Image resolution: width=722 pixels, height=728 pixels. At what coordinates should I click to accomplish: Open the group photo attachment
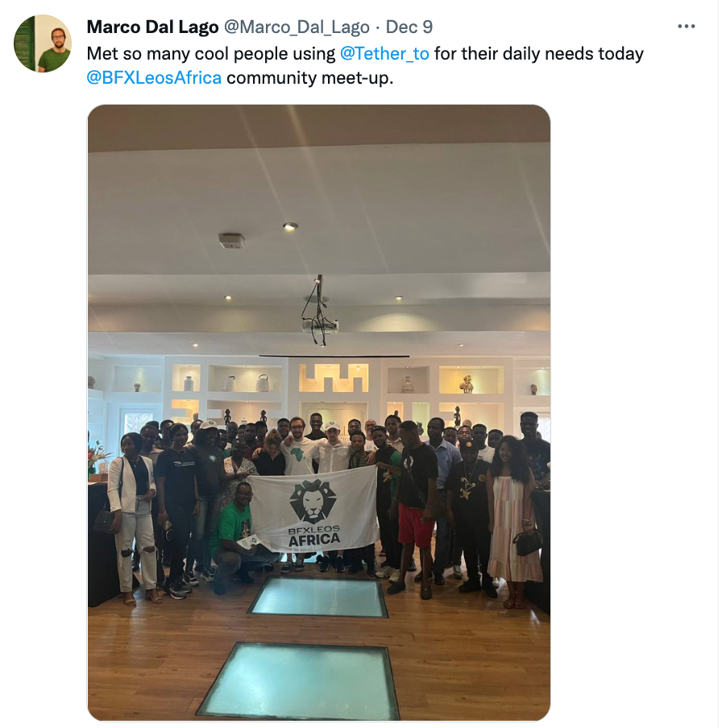319,412
